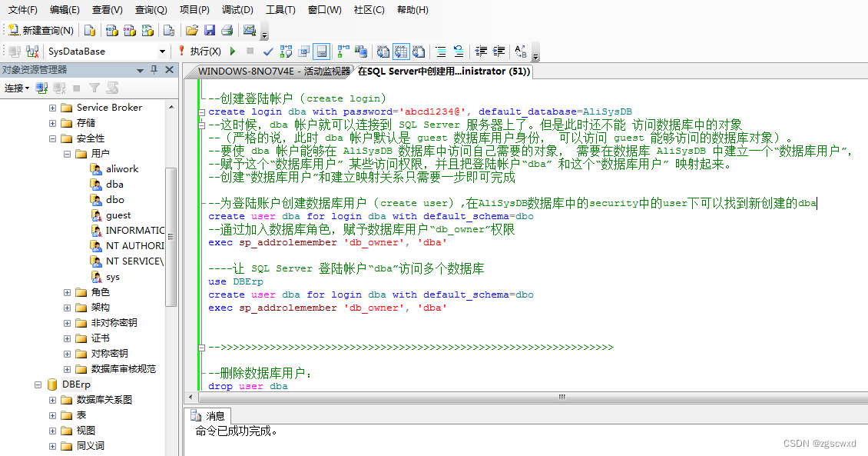Uncomment the selected lines icon
This screenshot has width=868, height=456.
point(459,52)
